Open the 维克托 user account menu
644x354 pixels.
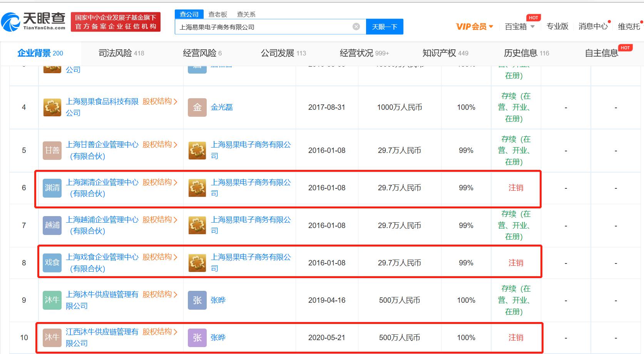pos(629,26)
